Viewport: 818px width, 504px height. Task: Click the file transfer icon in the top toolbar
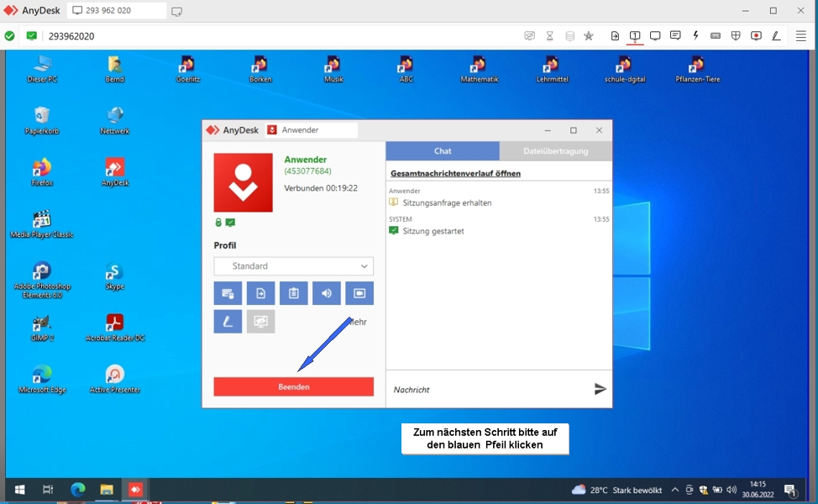615,36
